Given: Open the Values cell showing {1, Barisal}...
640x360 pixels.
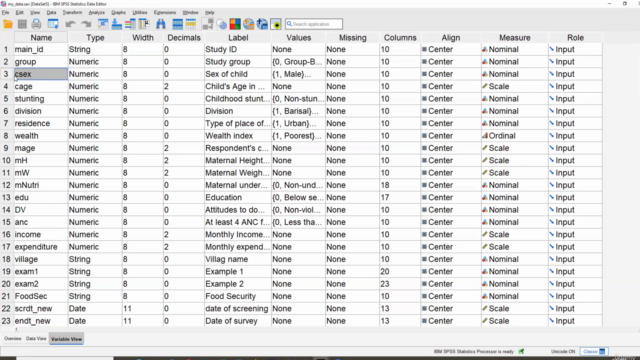Looking at the screenshot, I should pyautogui.click(x=298, y=111).
